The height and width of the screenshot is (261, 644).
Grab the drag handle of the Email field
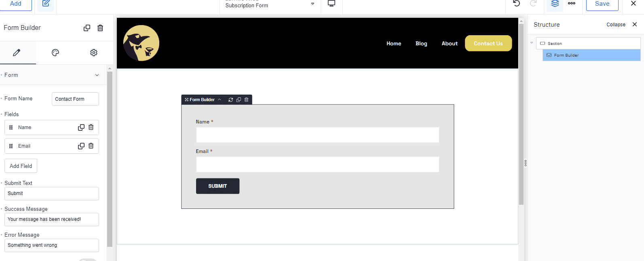(11, 146)
